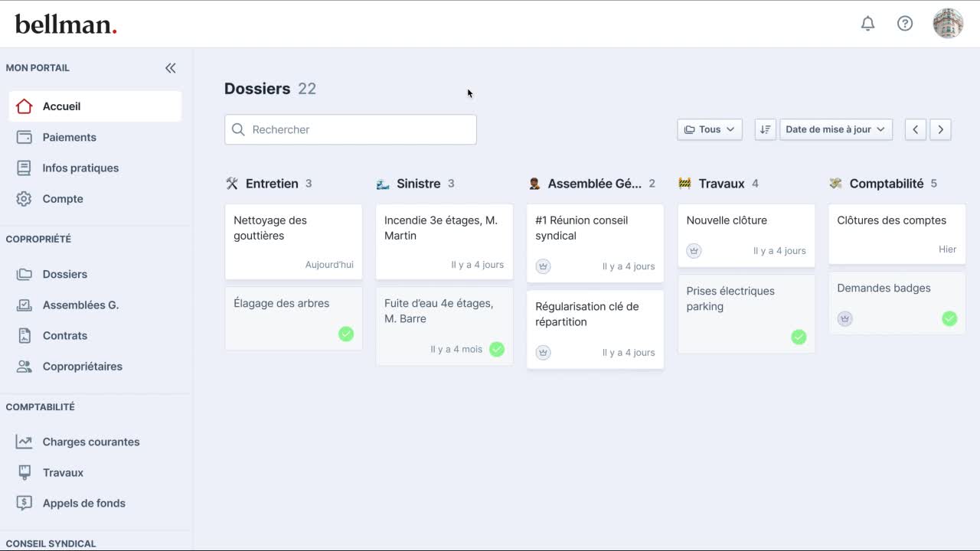This screenshot has height=551, width=980.
Task: Open Paiements in the sidebar
Action: click(69, 138)
